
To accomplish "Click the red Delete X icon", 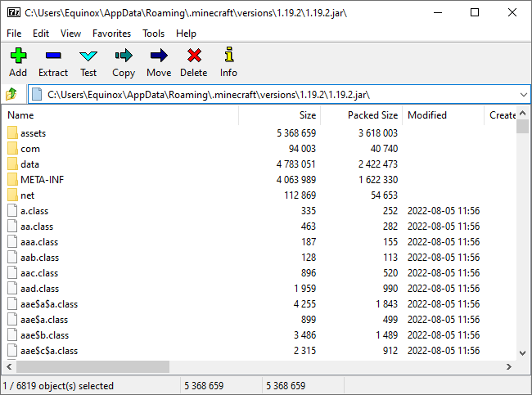I will pos(194,56).
